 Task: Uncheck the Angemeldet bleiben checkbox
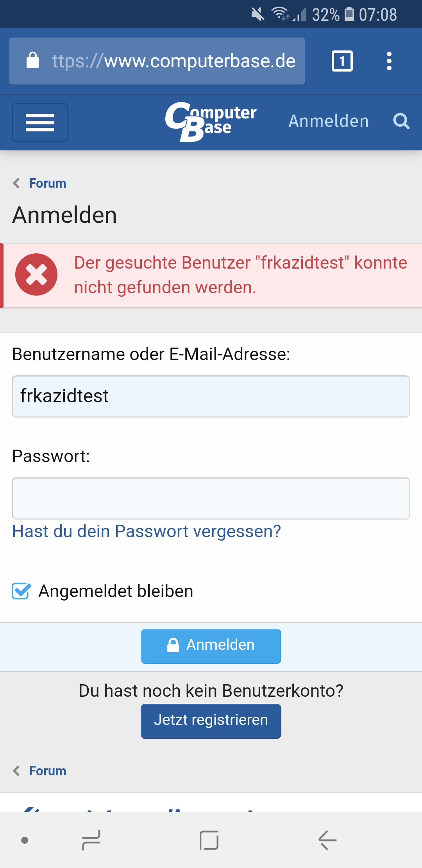coord(21,591)
